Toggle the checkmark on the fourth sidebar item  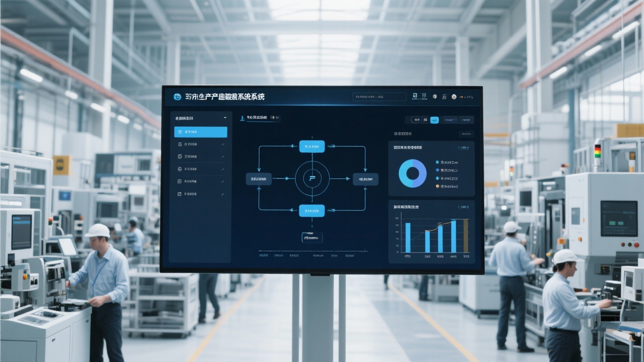pos(223,169)
